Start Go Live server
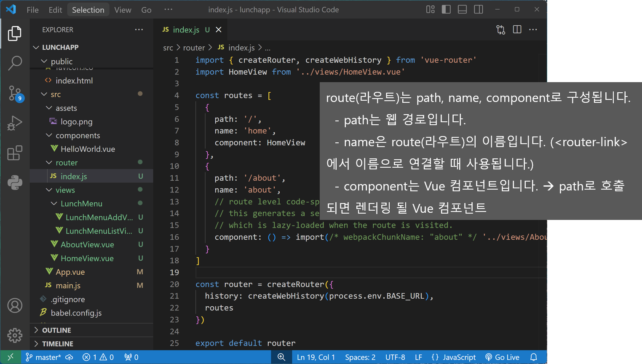Screen dimensions: 642x364 [502, 357]
